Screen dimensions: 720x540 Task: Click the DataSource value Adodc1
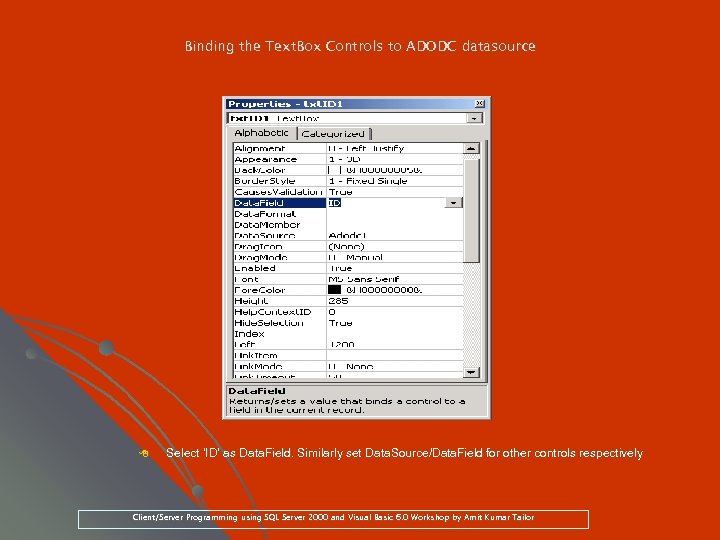tap(347, 236)
